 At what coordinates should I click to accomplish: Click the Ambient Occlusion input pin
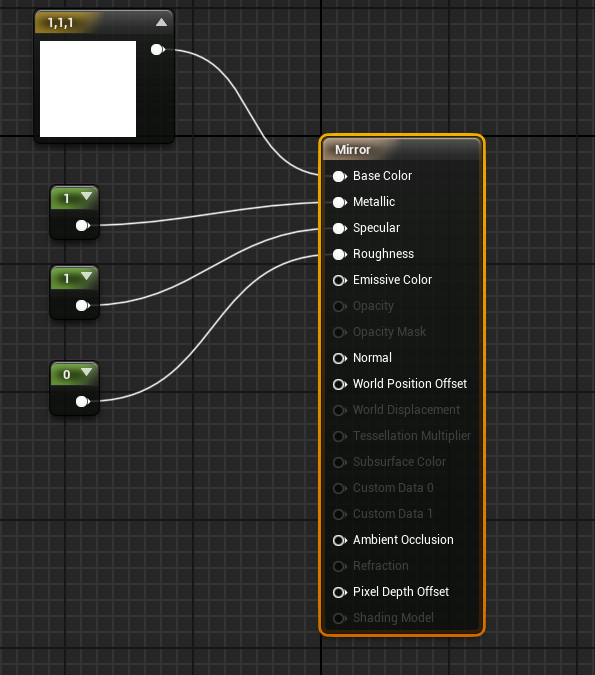pyautogui.click(x=340, y=540)
